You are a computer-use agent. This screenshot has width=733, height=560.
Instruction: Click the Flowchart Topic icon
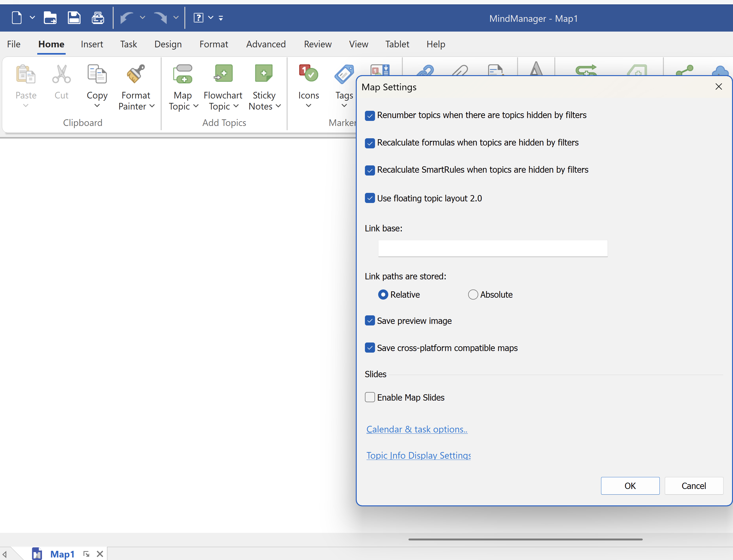tap(223, 74)
